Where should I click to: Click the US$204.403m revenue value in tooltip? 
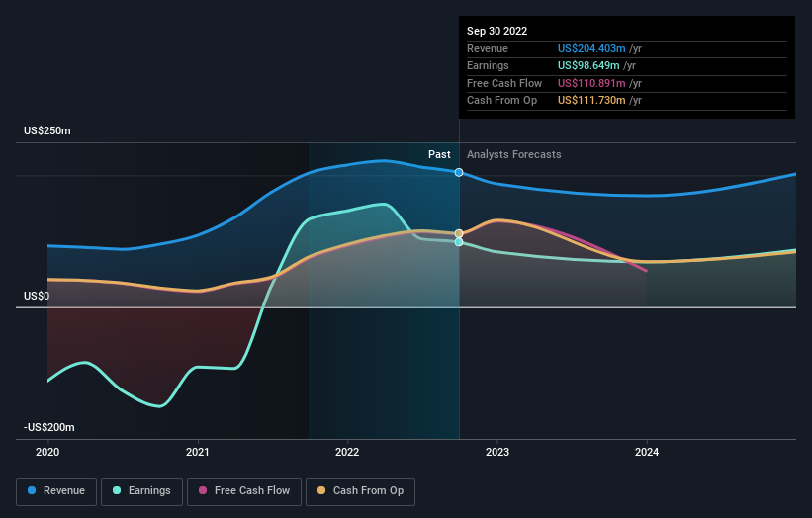point(591,48)
